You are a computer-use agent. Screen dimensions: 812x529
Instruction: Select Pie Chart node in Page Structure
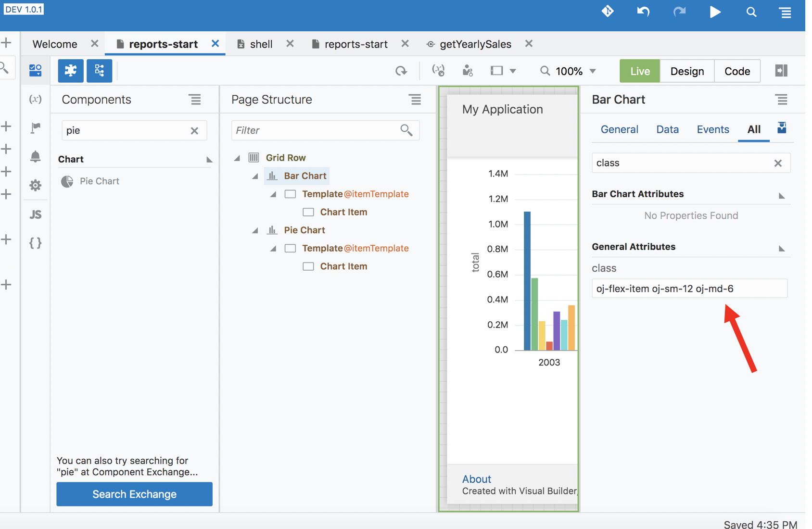click(304, 230)
